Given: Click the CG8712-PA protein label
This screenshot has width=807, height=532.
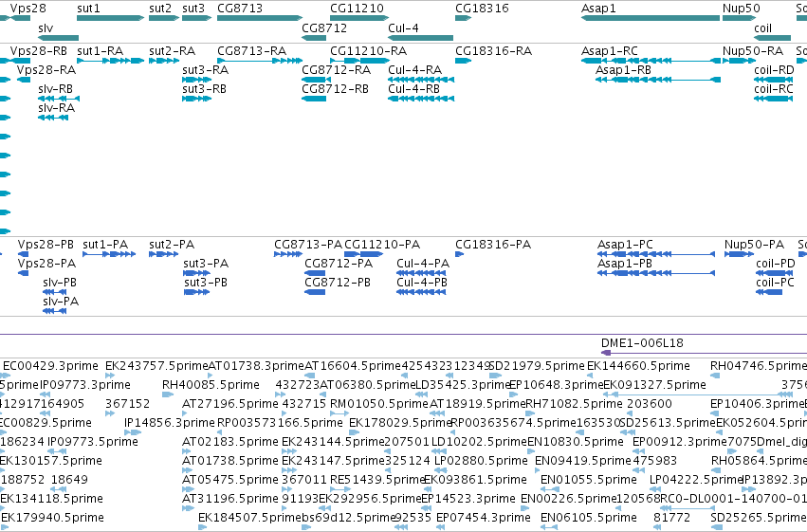Looking at the screenshot, I should [x=339, y=264].
